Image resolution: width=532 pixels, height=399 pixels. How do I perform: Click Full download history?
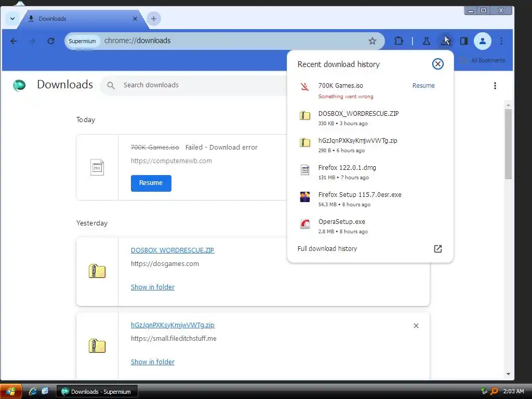pyautogui.click(x=327, y=249)
